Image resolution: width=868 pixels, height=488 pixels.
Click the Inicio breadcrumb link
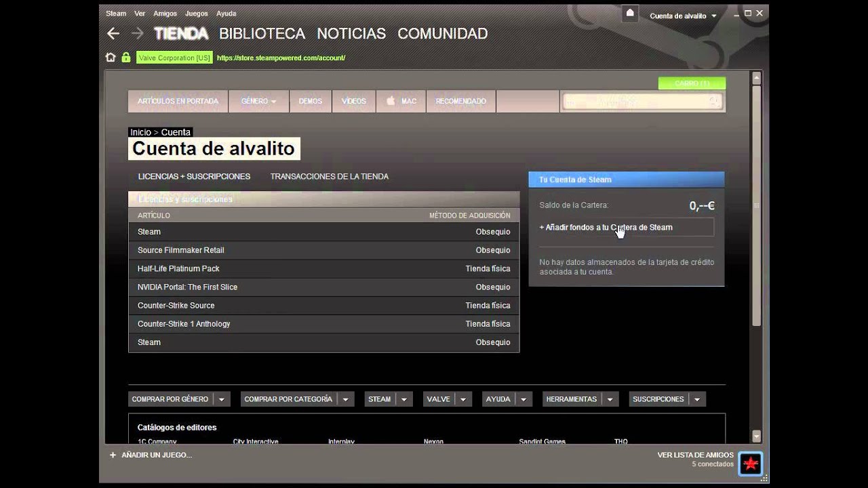pyautogui.click(x=140, y=132)
